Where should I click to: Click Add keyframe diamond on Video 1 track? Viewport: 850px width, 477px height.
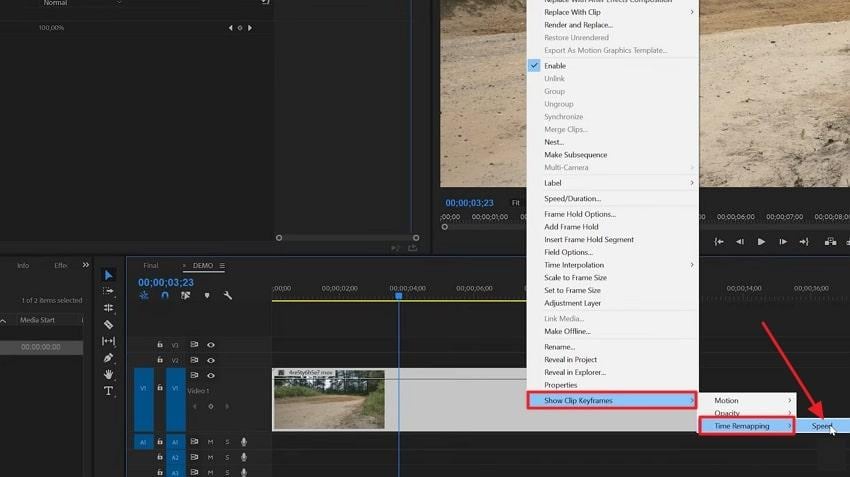tap(211, 406)
